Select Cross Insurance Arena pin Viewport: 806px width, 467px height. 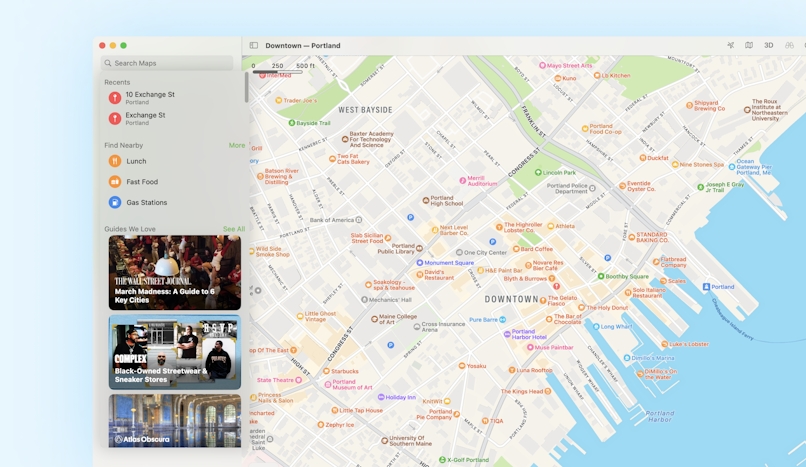(x=417, y=327)
